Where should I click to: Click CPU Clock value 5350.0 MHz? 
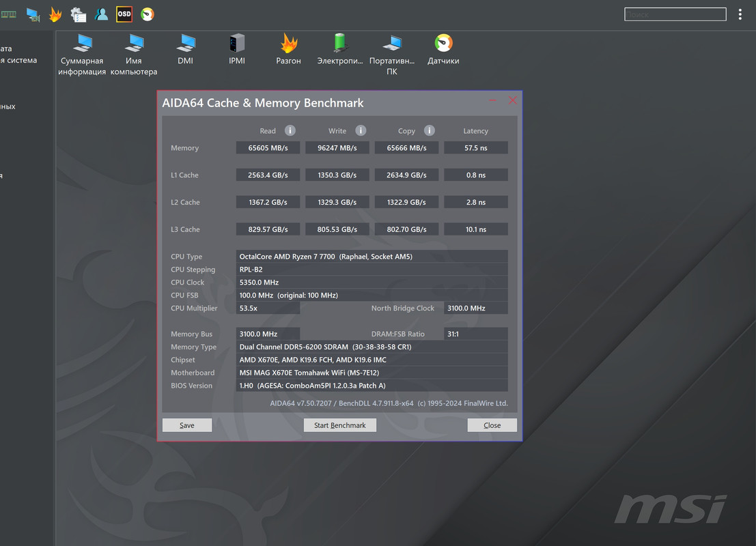pyautogui.click(x=372, y=283)
